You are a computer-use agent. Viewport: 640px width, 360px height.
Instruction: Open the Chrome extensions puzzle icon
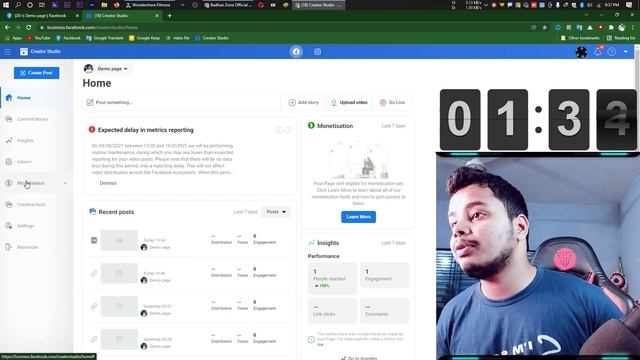pyautogui.click(x=611, y=27)
